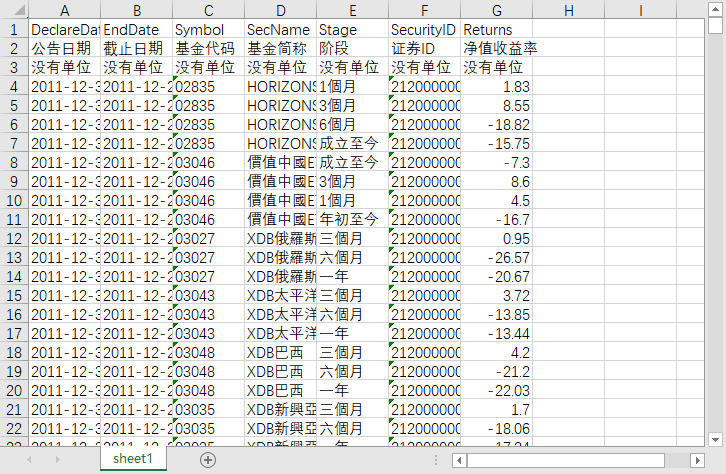Click the EndDate header cell
Screen dimensions: 726x474
pos(137,30)
